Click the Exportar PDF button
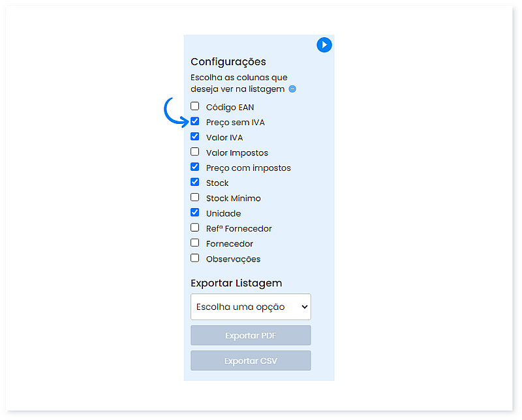Viewport: 522px width, 420px height. pyautogui.click(x=251, y=335)
